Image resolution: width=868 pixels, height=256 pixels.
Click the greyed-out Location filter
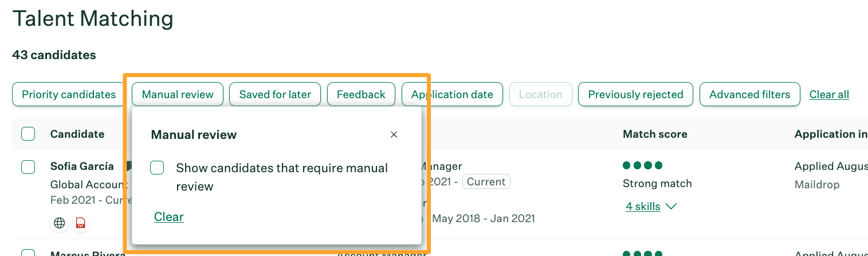[540, 95]
